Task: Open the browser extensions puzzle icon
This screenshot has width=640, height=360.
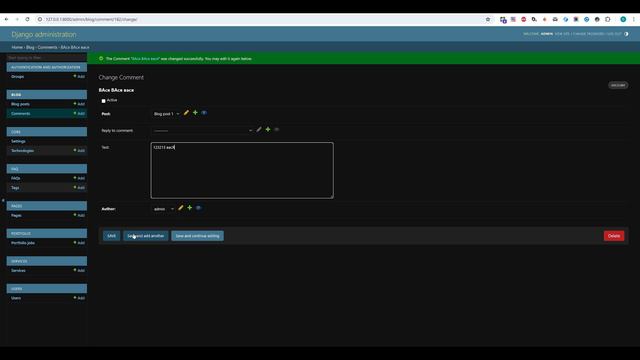Action: (607, 19)
